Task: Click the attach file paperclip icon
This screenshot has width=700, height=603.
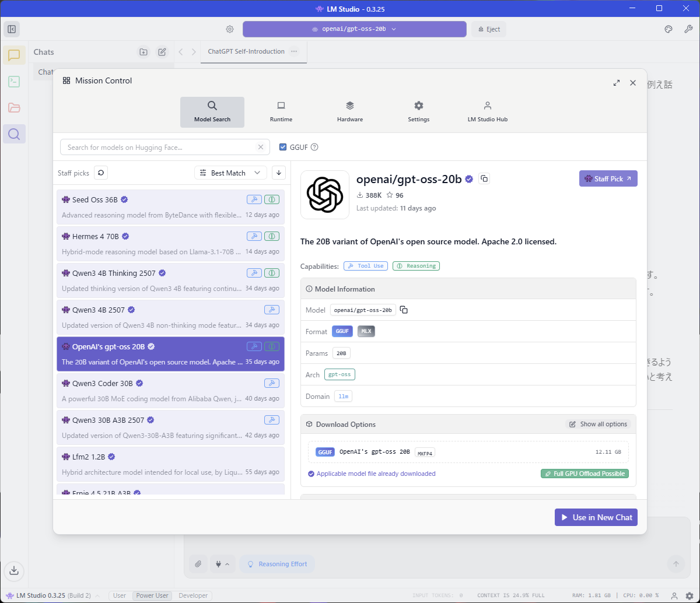Action: point(198,564)
